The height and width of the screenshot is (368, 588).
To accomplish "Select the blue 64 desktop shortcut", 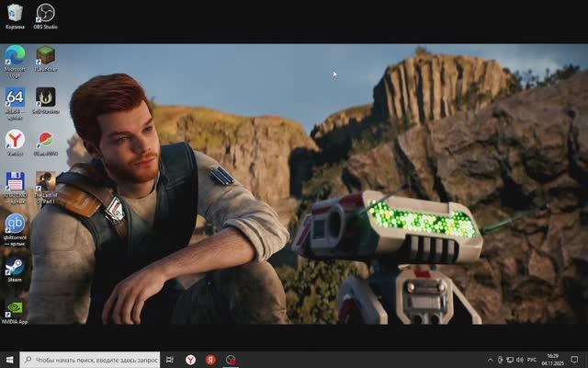I will [15, 103].
